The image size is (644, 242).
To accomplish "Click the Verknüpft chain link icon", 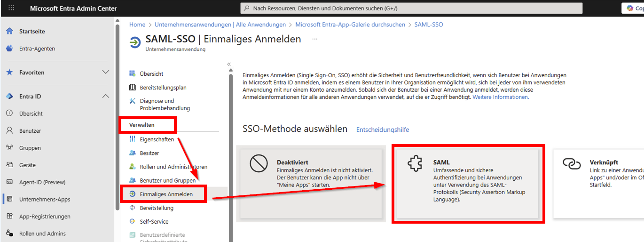I will [x=572, y=164].
